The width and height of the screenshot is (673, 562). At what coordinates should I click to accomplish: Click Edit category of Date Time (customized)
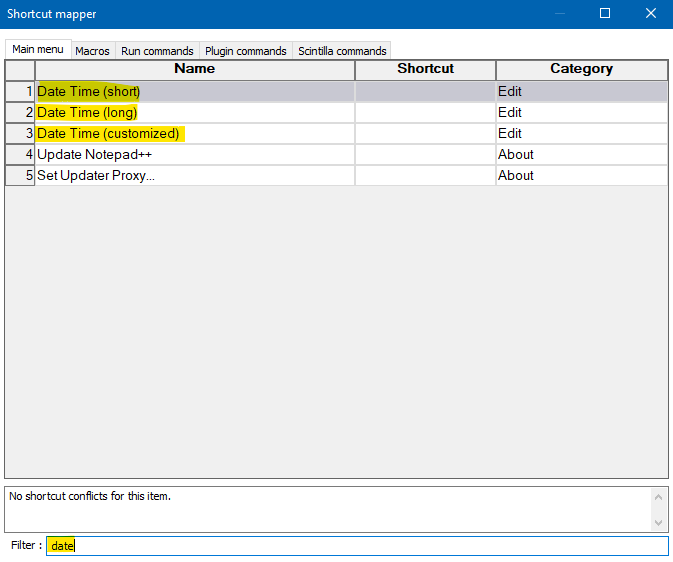(582, 134)
